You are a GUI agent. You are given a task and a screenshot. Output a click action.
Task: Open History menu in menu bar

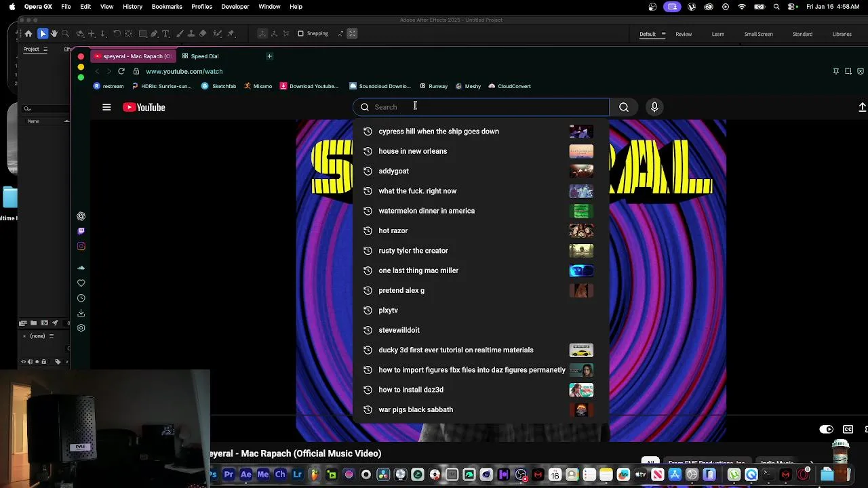click(x=132, y=7)
